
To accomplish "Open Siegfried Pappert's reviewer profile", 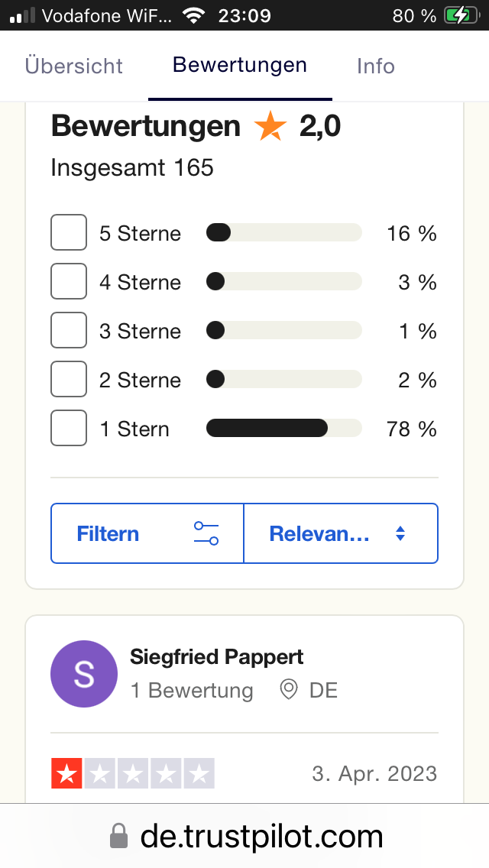I will click(217, 657).
